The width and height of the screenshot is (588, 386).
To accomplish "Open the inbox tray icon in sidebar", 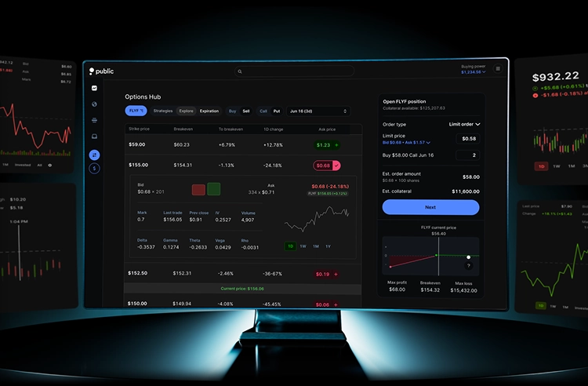I will coord(95,137).
